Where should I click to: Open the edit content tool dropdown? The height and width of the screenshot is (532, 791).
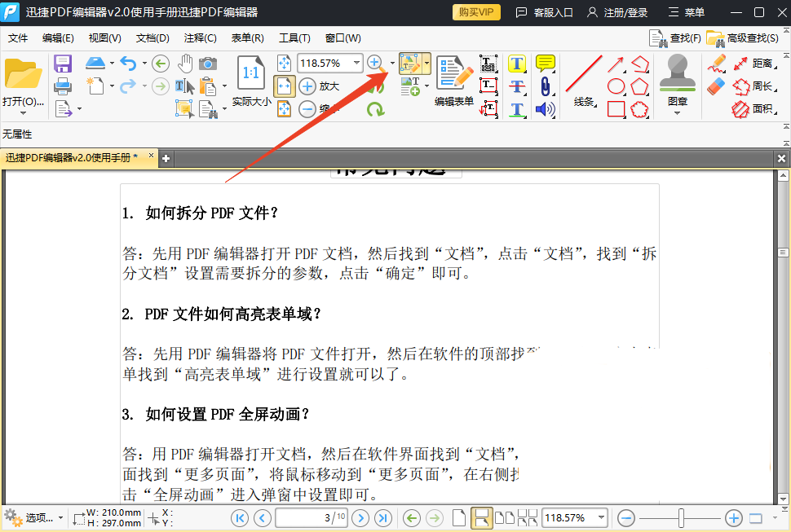426,64
